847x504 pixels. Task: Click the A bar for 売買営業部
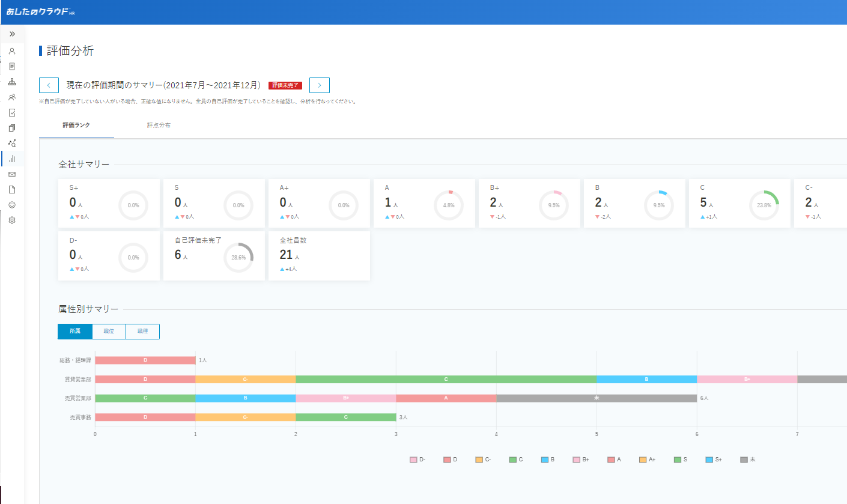pos(446,398)
